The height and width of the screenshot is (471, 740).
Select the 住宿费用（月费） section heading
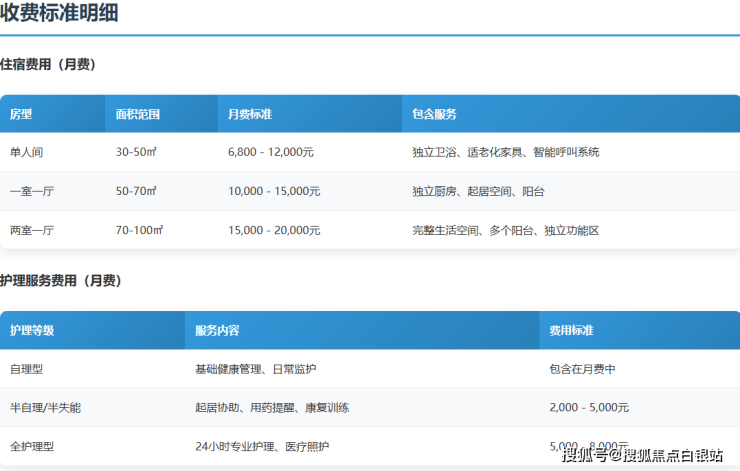coord(48,65)
